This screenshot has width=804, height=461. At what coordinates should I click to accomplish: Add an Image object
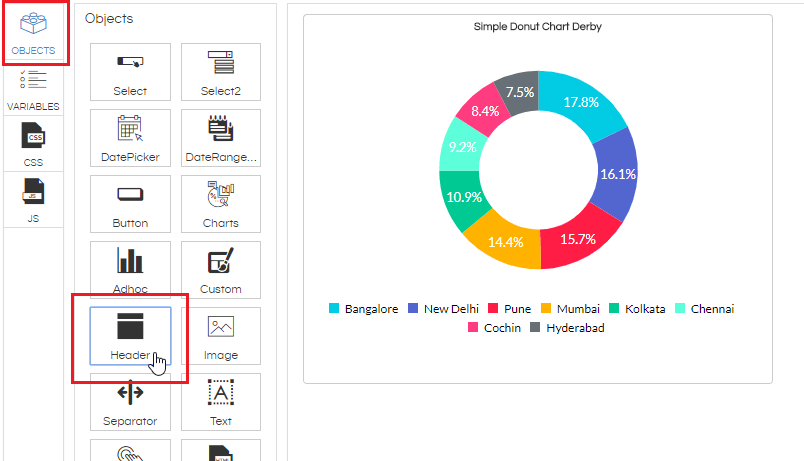click(221, 336)
